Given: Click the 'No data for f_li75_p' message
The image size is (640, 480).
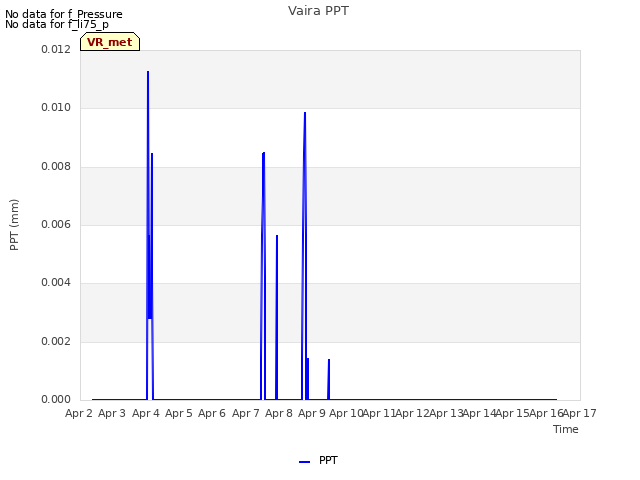Looking at the screenshot, I should [57, 24].
